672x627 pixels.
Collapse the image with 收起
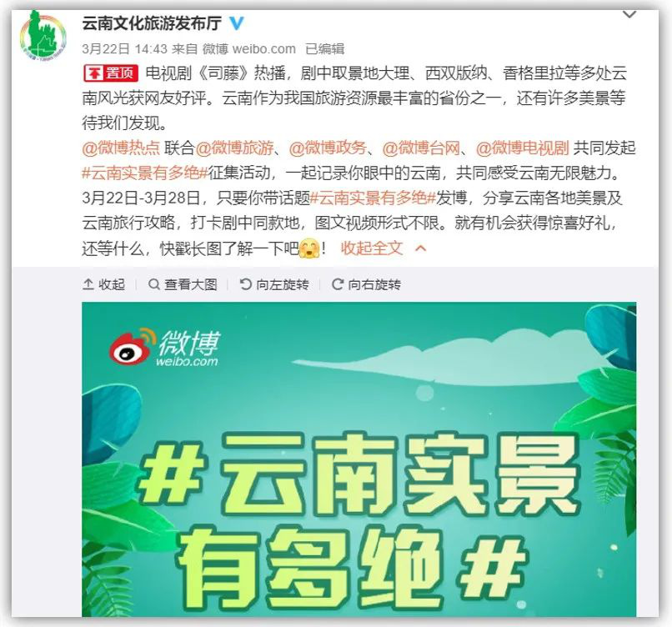(103, 284)
